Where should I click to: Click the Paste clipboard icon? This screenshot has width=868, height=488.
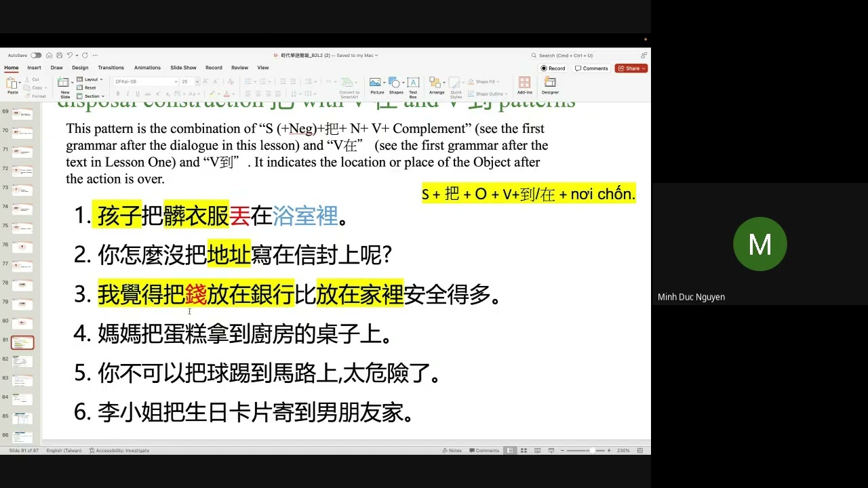(12, 83)
